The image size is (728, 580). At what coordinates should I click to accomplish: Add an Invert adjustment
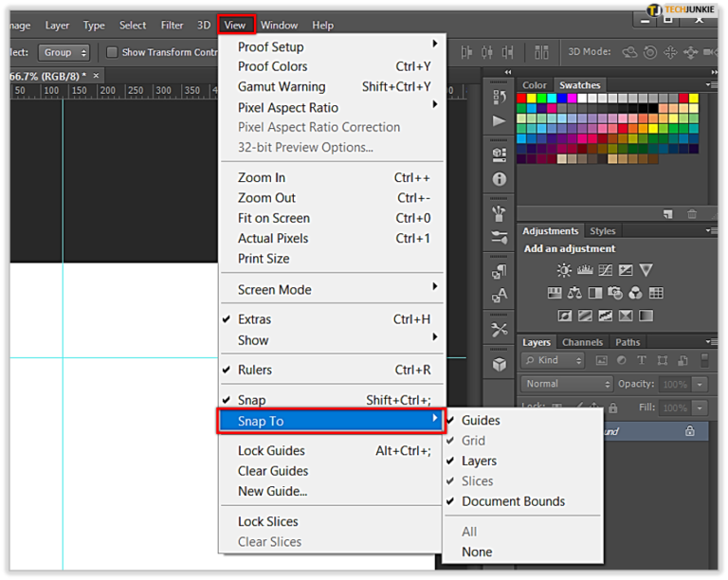tap(565, 316)
